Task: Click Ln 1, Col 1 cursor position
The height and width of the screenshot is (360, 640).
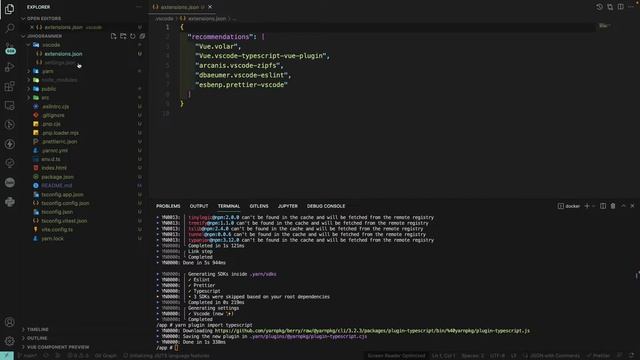Action: 443,356
